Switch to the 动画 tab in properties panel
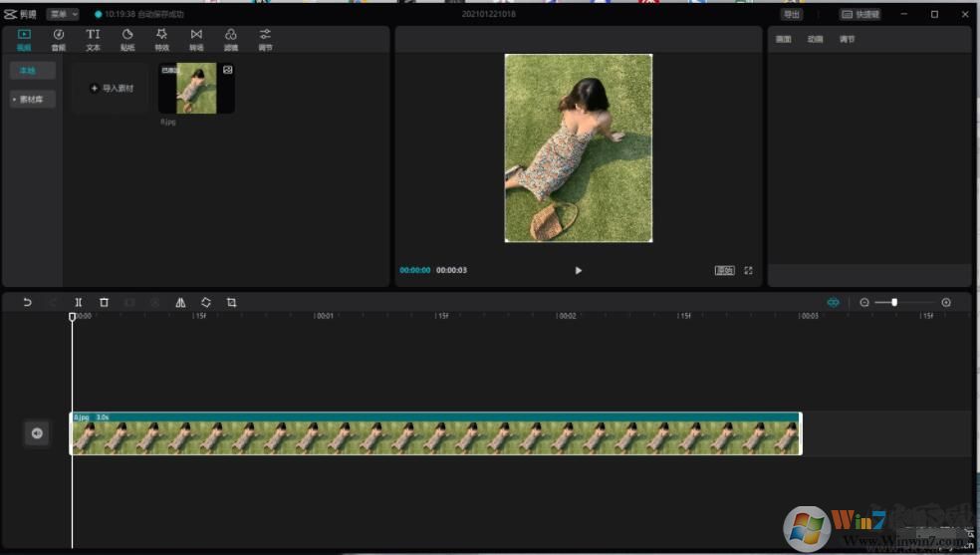The height and width of the screenshot is (555, 980). coord(815,39)
